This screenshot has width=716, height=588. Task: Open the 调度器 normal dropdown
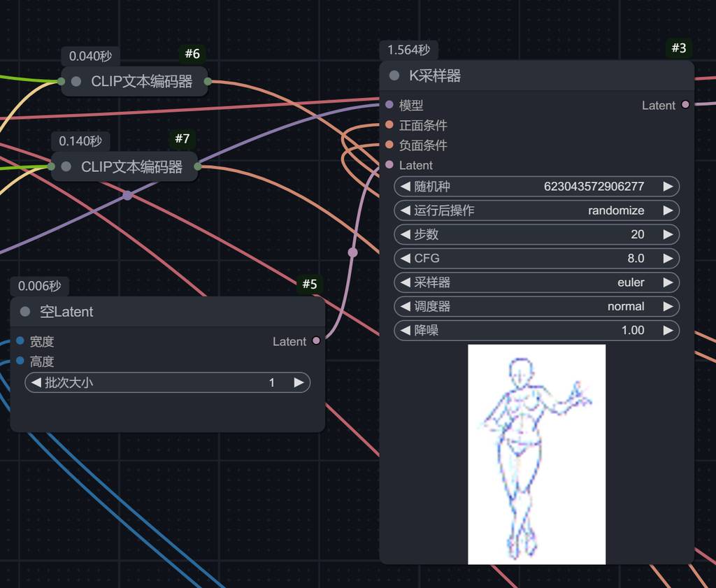tap(536, 306)
